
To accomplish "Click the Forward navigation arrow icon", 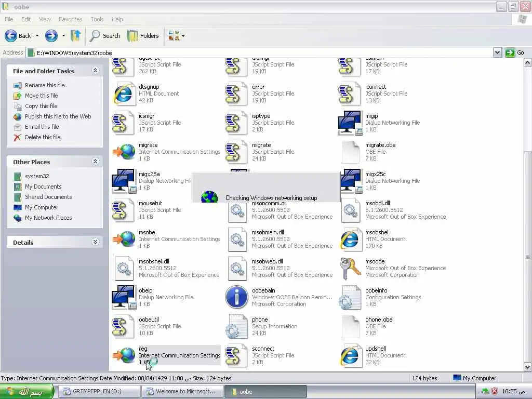I will click(x=51, y=36).
